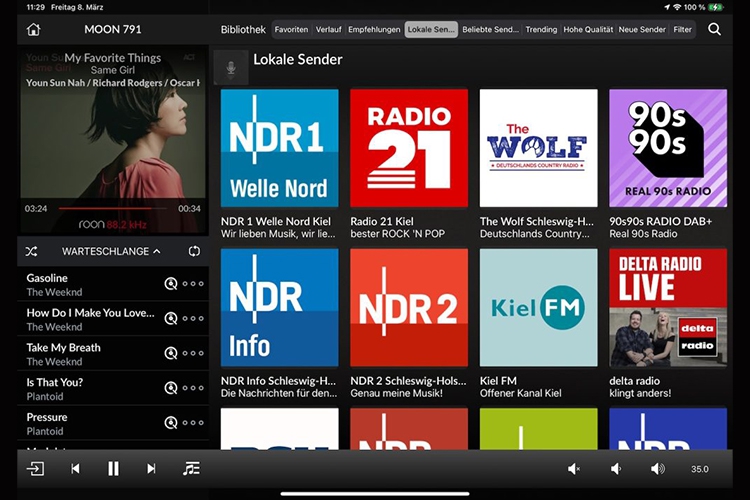This screenshot has height=500, width=750.
Task: Seek in the red track progress bar
Action: pyautogui.click(x=112, y=209)
